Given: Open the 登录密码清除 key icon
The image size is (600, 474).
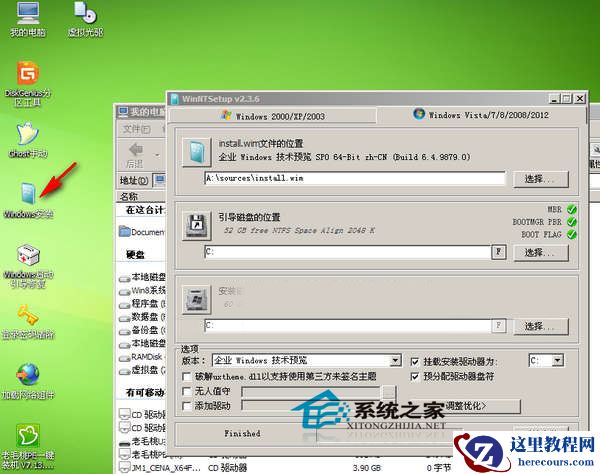Looking at the screenshot, I should pos(28,322).
